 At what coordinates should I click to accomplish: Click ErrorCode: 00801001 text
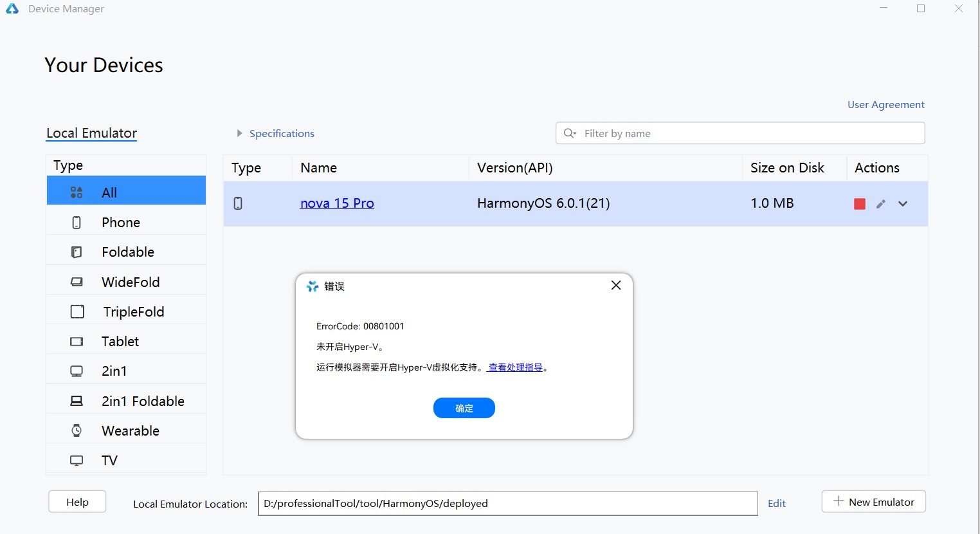coord(360,326)
